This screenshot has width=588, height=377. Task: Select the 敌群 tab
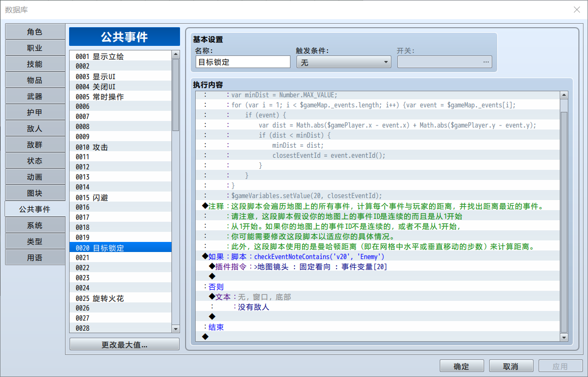tap(35, 145)
